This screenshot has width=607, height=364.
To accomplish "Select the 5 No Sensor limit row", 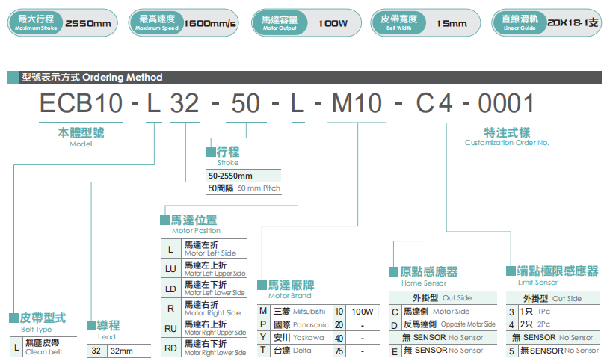I will 553,351.
